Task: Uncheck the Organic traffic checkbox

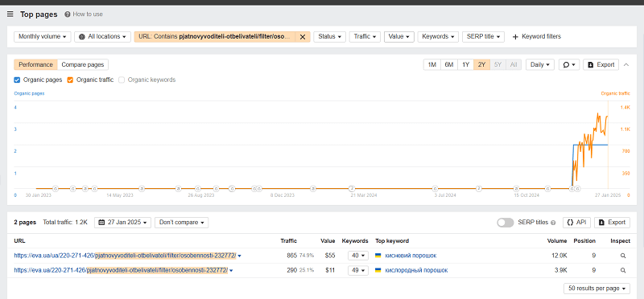Action: click(70, 80)
